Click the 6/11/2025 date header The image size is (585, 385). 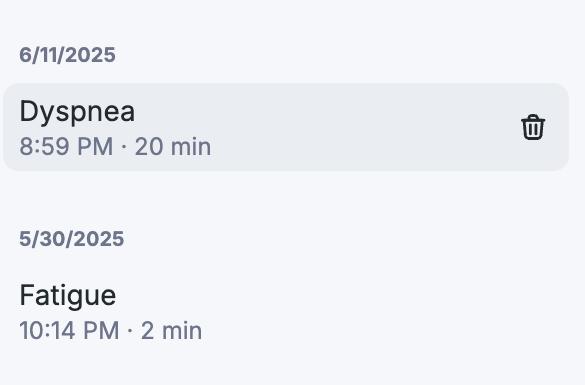point(68,55)
